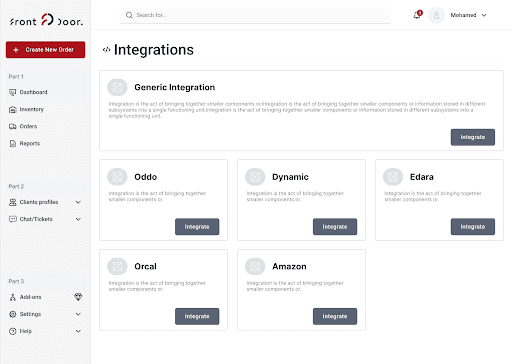
Task: Integrate Orcal
Action: click(x=197, y=316)
